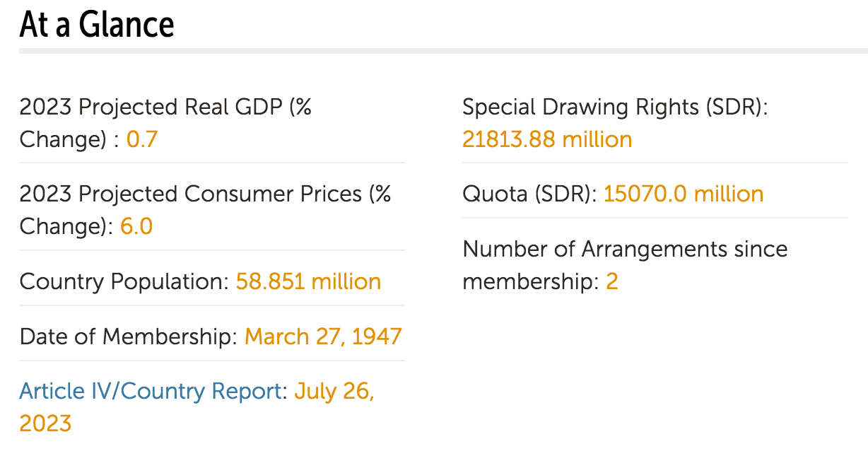Select the Country Population label

pyautogui.click(x=121, y=281)
